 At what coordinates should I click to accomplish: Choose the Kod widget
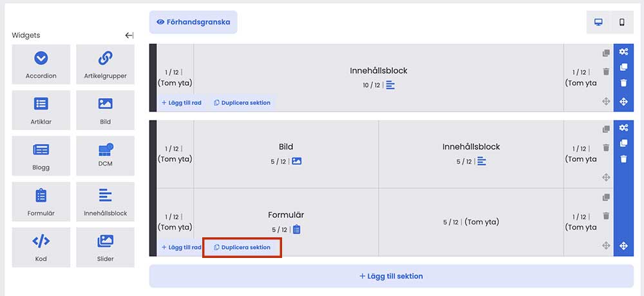(x=41, y=248)
